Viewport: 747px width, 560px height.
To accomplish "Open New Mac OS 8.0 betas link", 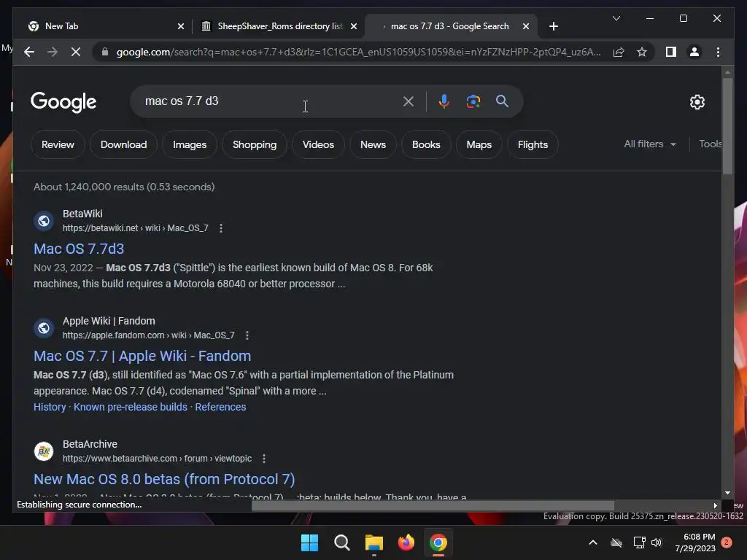I will click(164, 479).
